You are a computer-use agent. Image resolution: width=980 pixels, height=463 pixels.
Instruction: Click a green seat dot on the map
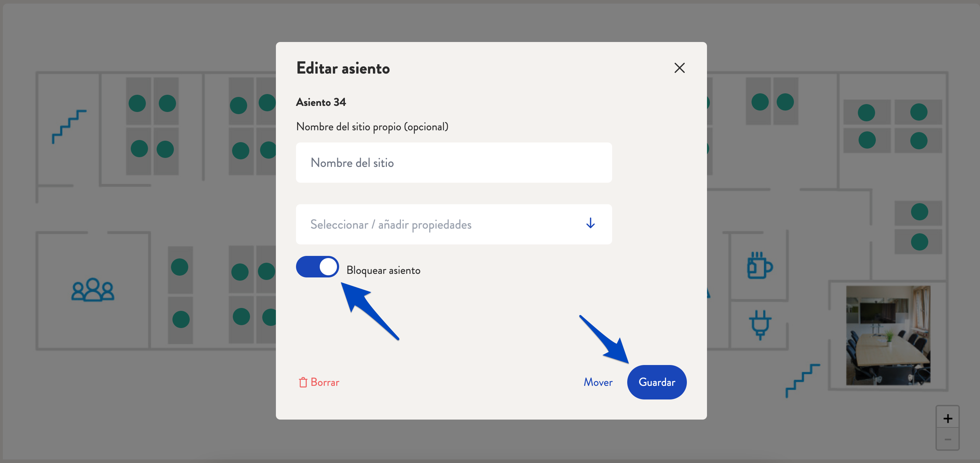[137, 103]
